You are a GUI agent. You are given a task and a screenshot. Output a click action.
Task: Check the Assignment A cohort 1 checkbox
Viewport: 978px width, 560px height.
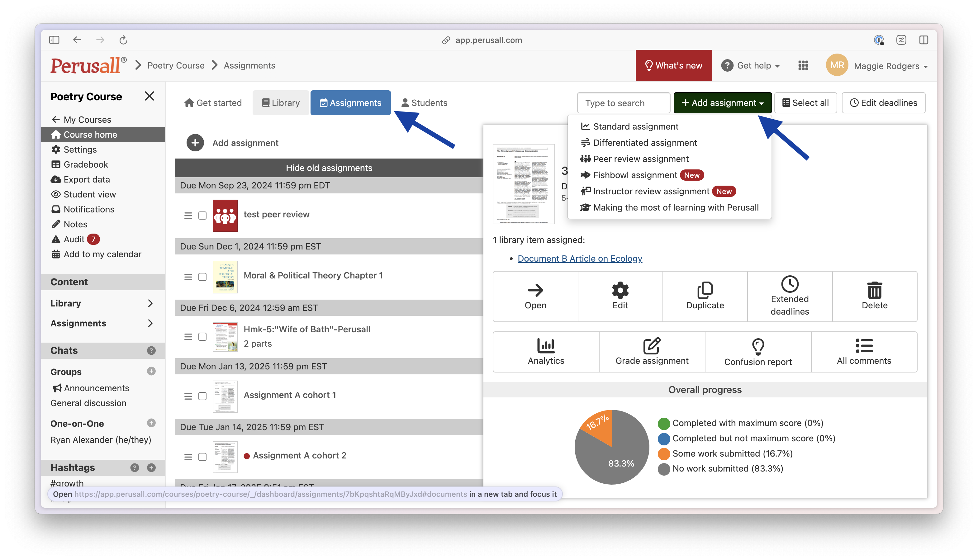point(202,396)
